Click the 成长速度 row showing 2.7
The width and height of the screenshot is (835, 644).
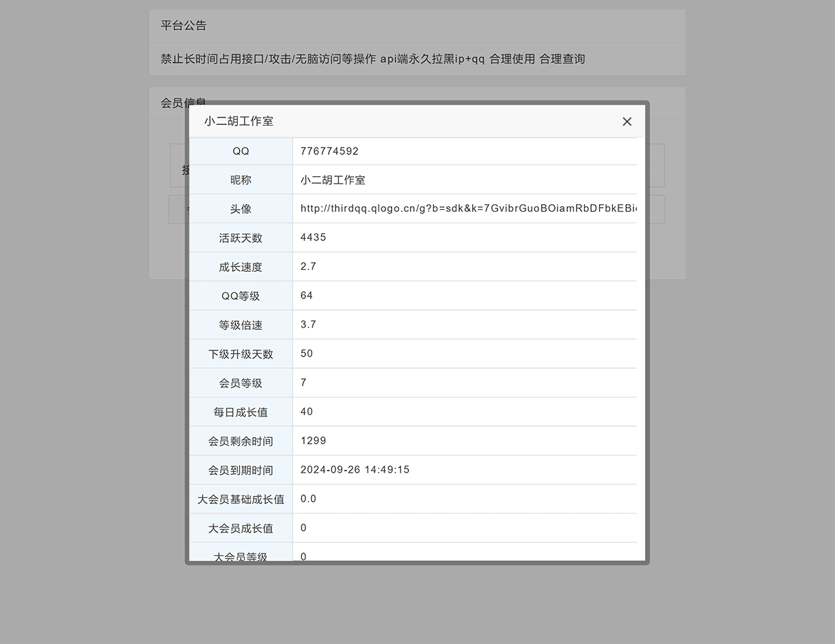pyautogui.click(x=308, y=266)
